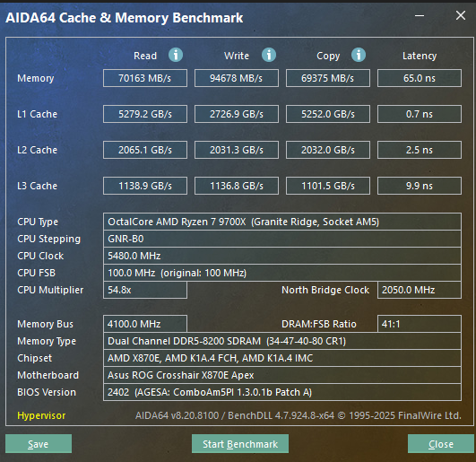Click the CPU FSB field 100.0 MHz

282,273
